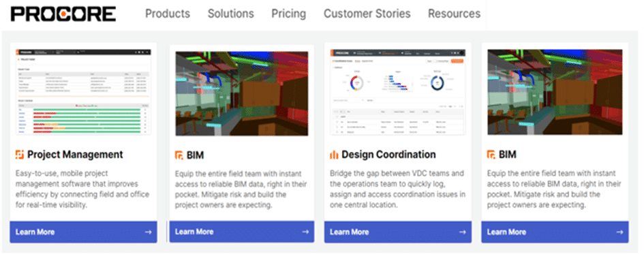Open the Resources menu

pos(455,14)
